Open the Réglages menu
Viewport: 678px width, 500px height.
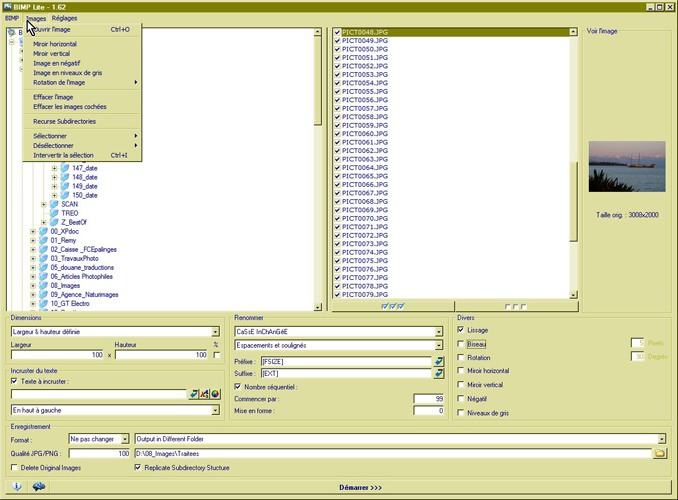tap(64, 18)
